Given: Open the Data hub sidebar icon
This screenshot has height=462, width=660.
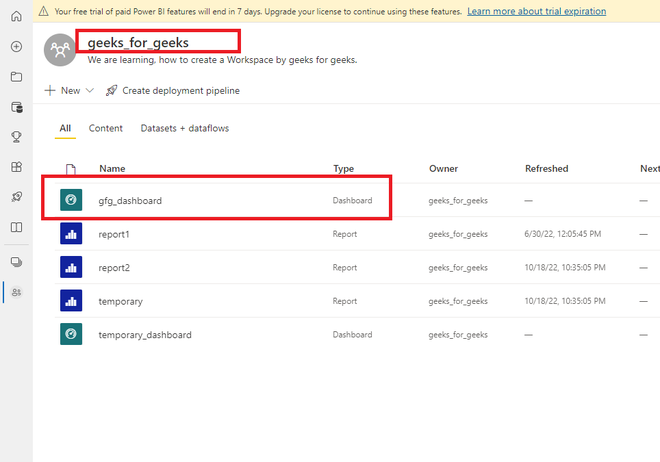Looking at the screenshot, I should [16, 107].
